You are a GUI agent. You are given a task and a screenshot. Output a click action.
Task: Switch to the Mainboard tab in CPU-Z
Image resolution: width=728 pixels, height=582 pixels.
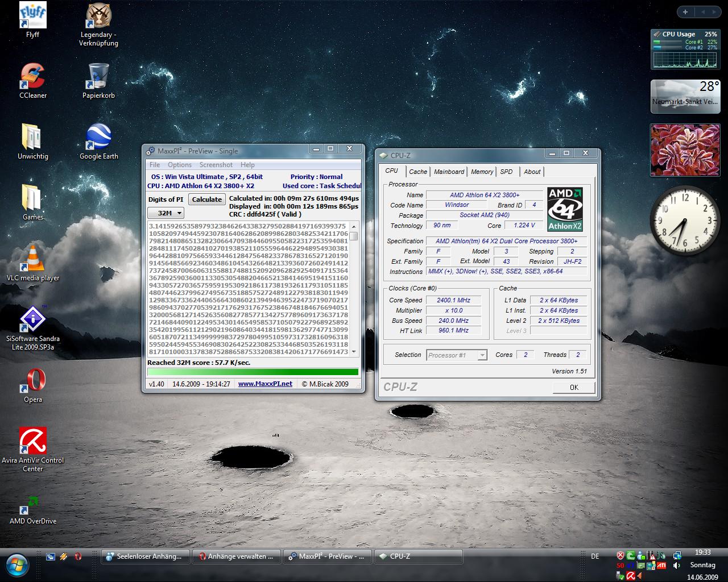pos(449,172)
